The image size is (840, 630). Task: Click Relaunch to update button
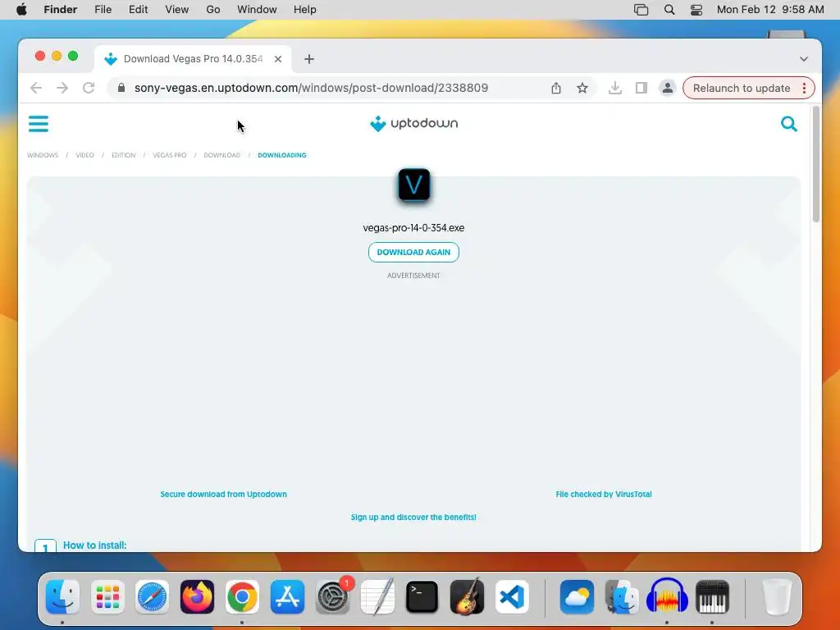(x=742, y=88)
